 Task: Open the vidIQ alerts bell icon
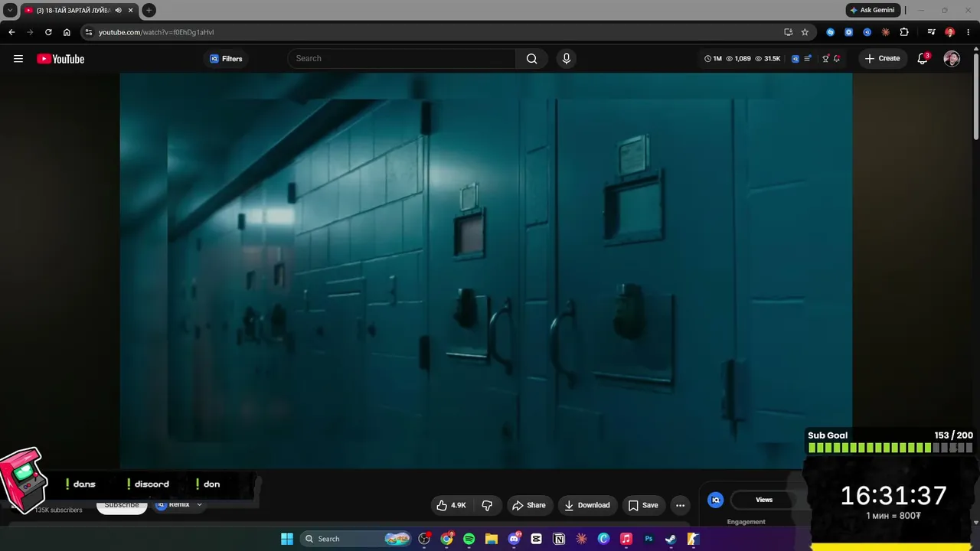(837, 59)
